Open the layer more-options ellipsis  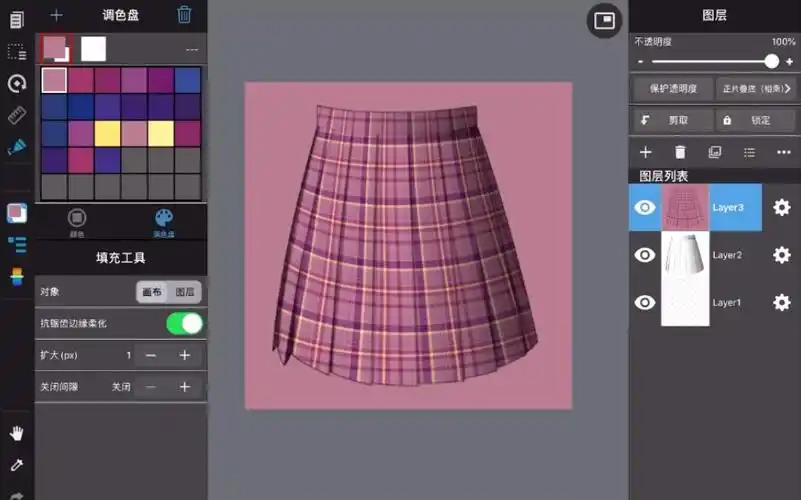783,152
